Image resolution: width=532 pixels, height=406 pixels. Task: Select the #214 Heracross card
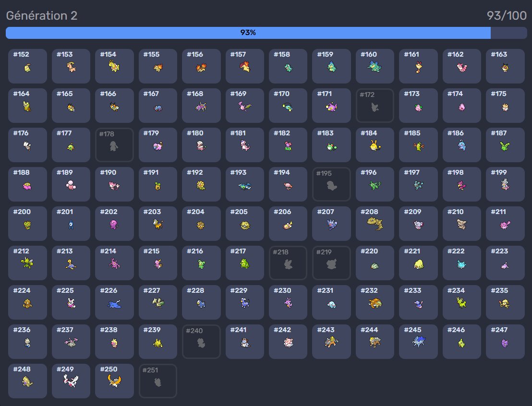click(114, 263)
